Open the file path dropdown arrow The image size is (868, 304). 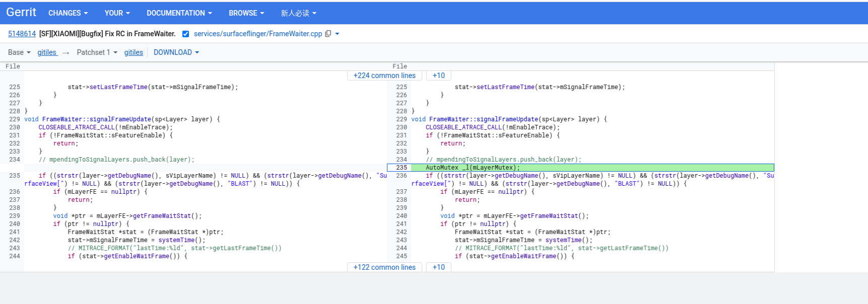tap(337, 34)
